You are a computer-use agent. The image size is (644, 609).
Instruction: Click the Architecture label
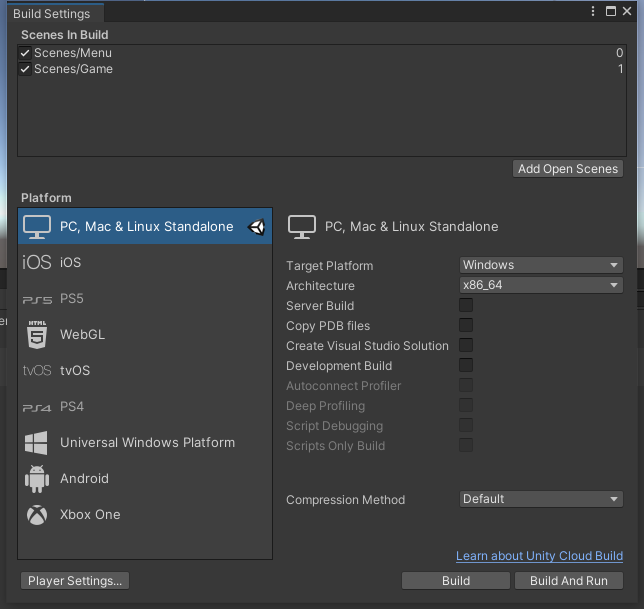[x=320, y=286]
